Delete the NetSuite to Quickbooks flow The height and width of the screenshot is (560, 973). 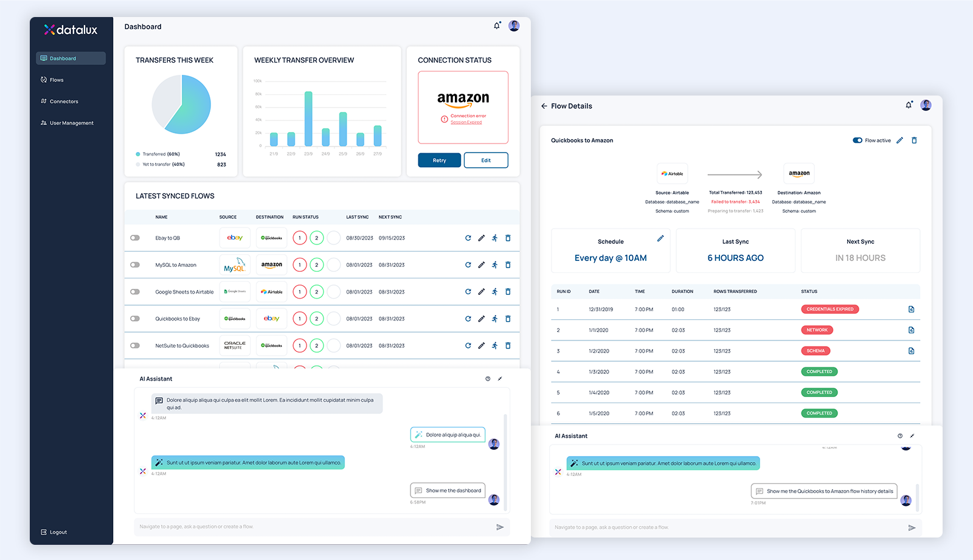click(x=508, y=345)
